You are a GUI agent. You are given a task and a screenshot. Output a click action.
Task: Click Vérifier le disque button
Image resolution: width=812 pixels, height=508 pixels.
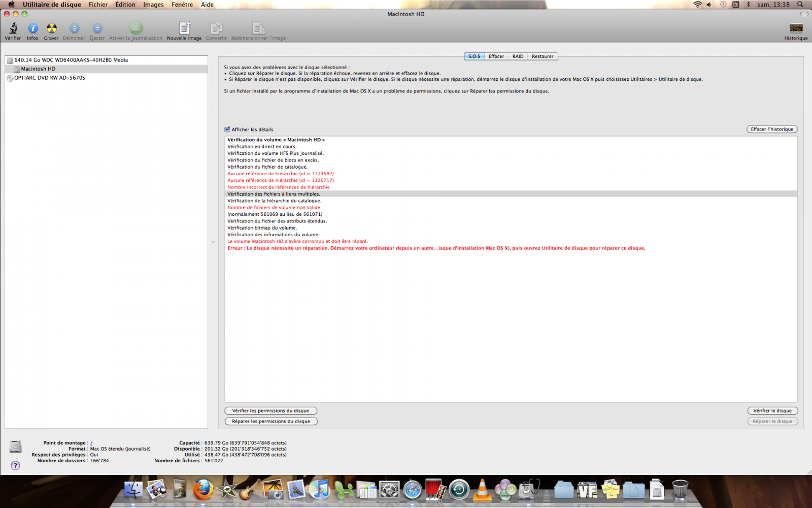pyautogui.click(x=772, y=410)
